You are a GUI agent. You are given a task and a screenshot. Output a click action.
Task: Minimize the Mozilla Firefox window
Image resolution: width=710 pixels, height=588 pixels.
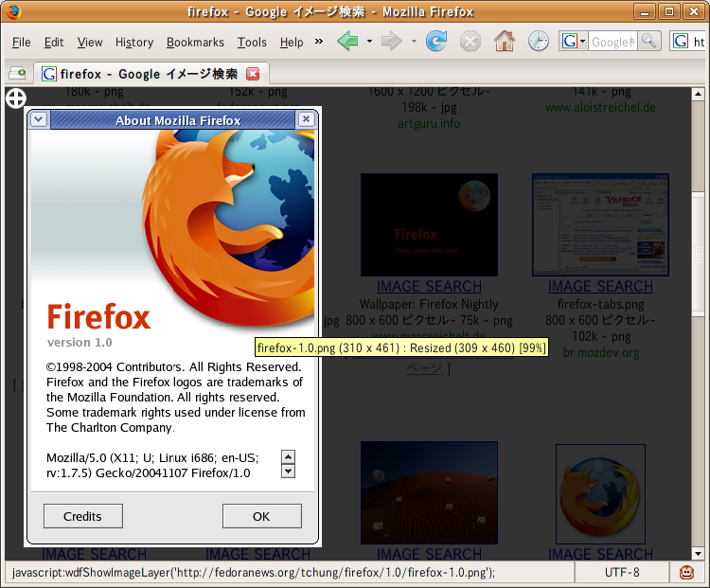point(645,11)
